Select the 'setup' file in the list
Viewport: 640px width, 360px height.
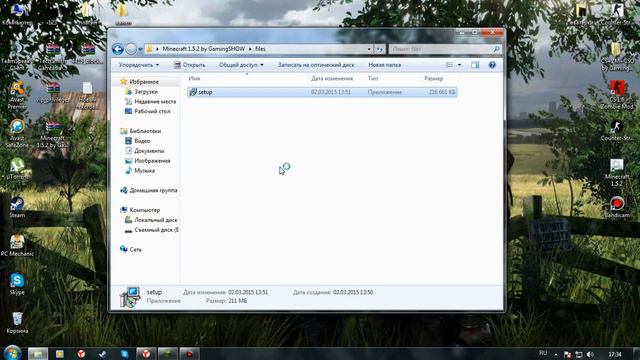[x=322, y=92]
